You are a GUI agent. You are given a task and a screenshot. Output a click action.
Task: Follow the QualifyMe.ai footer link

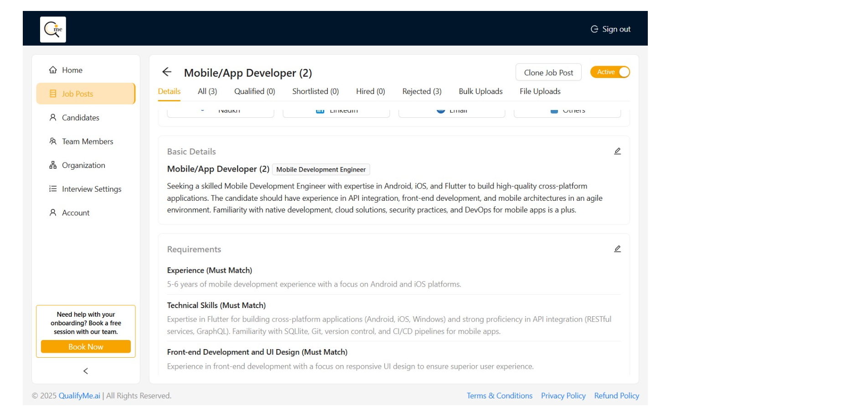(x=79, y=396)
